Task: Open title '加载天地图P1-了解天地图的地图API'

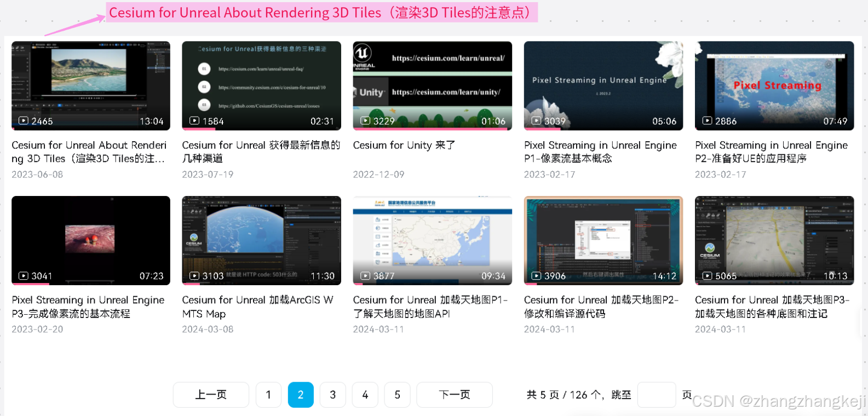Action: pyautogui.click(x=430, y=307)
